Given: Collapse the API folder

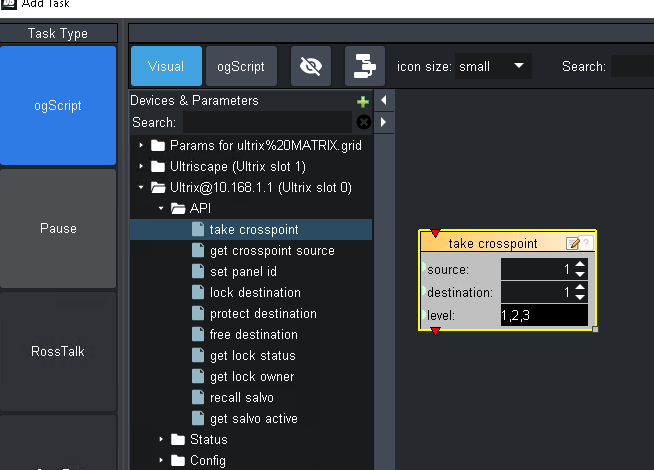Looking at the screenshot, I should click(x=161, y=208).
